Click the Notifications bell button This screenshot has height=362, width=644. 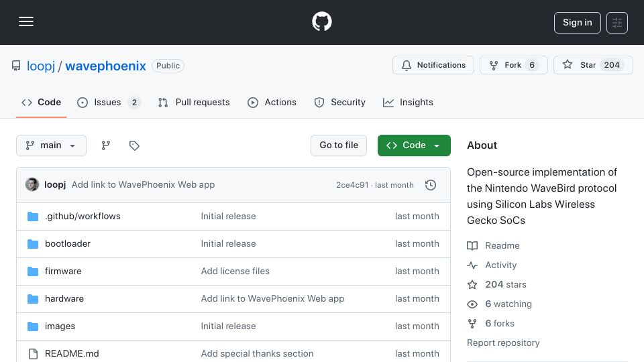pyautogui.click(x=433, y=65)
